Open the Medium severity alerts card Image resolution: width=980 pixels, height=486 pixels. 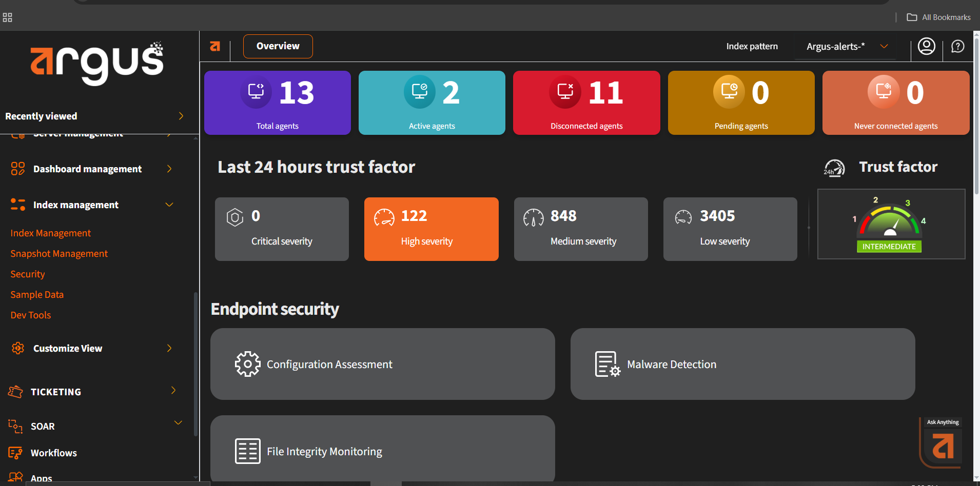click(581, 229)
